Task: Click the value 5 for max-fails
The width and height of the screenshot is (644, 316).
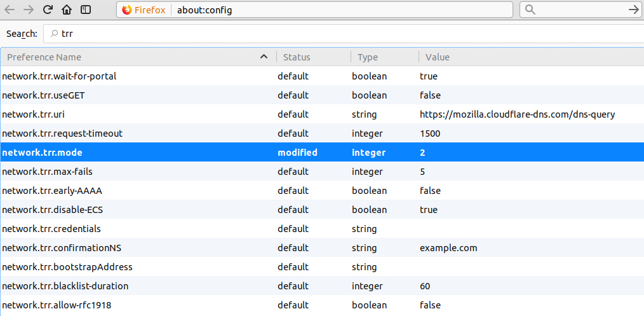Action: click(422, 172)
